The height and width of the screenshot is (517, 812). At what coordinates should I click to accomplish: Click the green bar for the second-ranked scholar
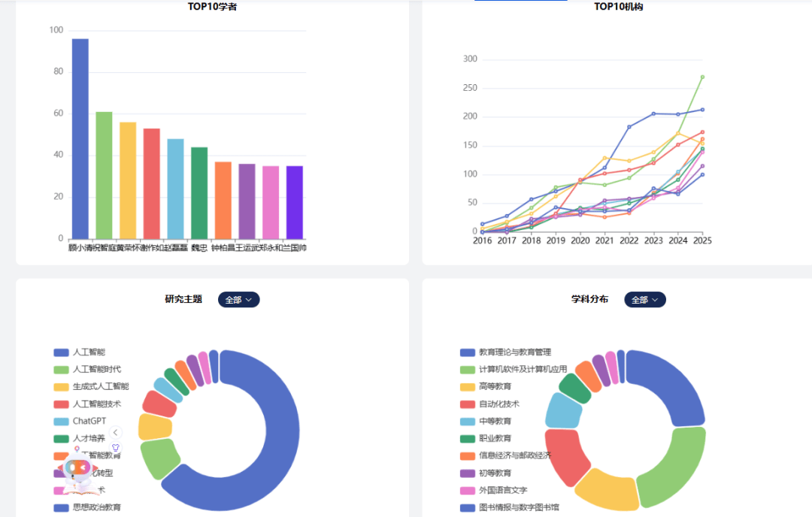(x=104, y=175)
